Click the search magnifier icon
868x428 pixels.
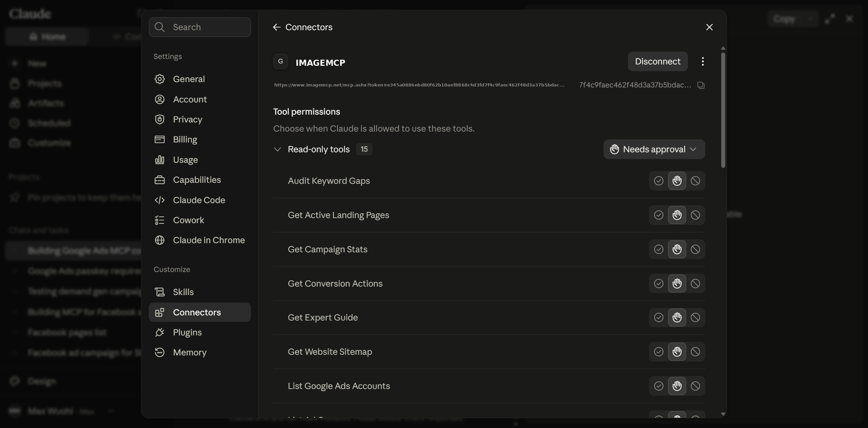[160, 27]
